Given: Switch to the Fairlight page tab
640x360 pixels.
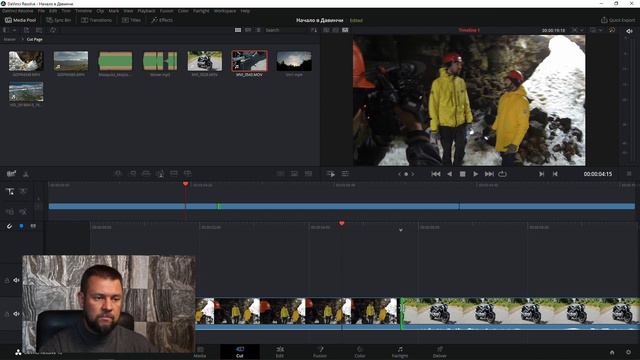Looking at the screenshot, I should point(400,352).
